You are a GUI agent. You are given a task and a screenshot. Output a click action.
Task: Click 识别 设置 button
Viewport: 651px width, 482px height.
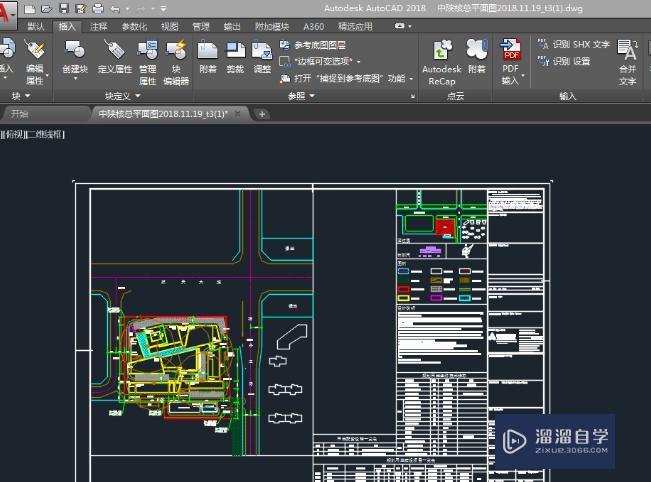tap(564, 61)
